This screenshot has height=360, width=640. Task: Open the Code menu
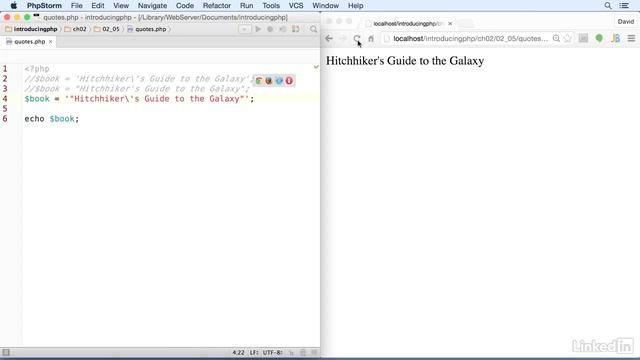tap(185, 6)
